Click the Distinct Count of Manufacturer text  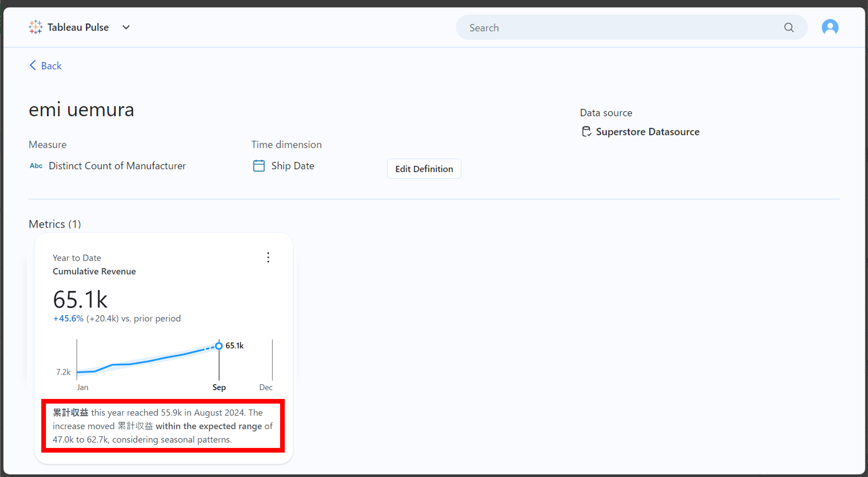117,166
